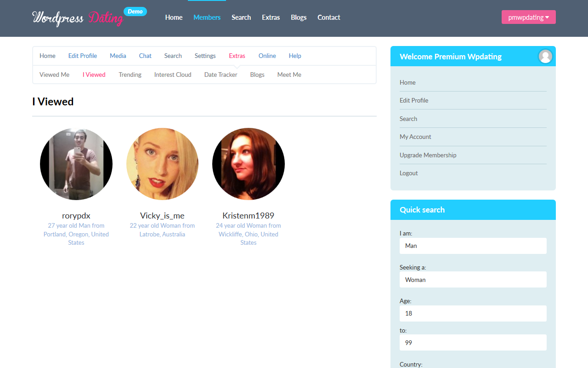The width and height of the screenshot is (588, 368).
Task: Open the Meet Me sub-tab
Action: coord(289,75)
